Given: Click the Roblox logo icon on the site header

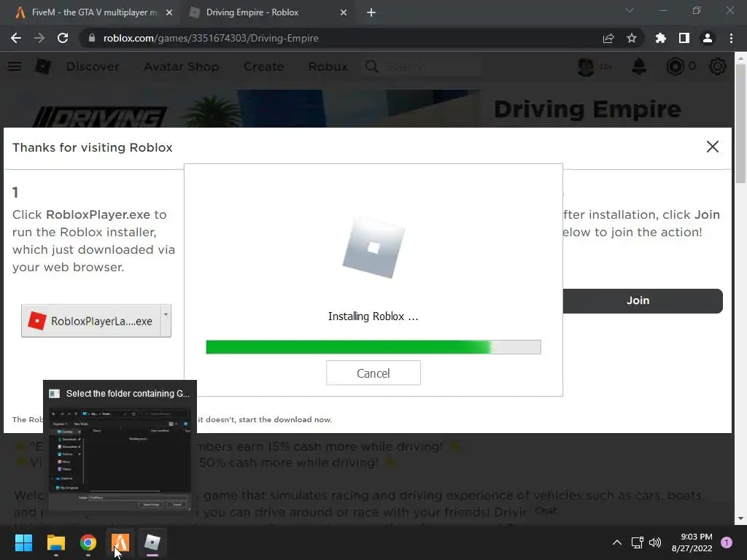Looking at the screenshot, I should click(43, 66).
